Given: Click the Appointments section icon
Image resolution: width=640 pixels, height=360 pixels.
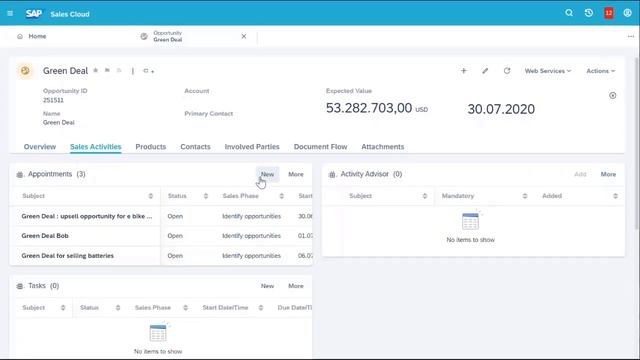Looking at the screenshot, I should coord(20,175).
